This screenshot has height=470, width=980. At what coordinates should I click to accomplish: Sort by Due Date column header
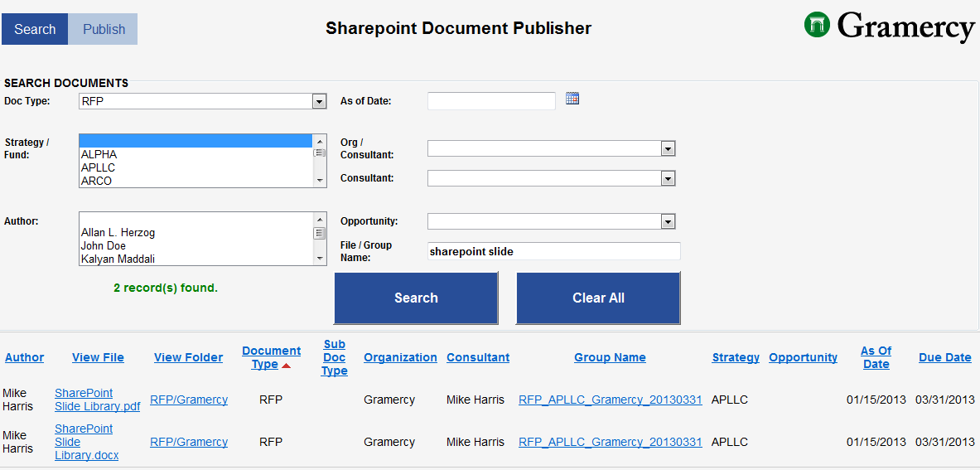pos(945,357)
